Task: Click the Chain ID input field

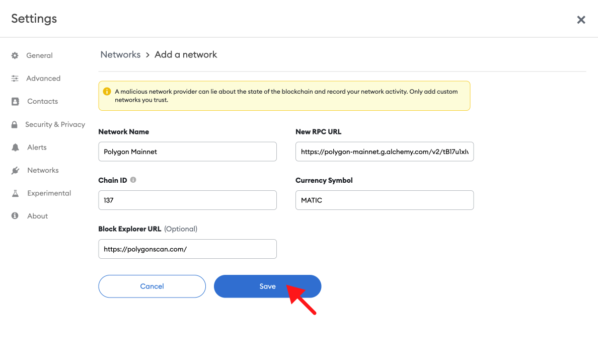Action: point(187,200)
